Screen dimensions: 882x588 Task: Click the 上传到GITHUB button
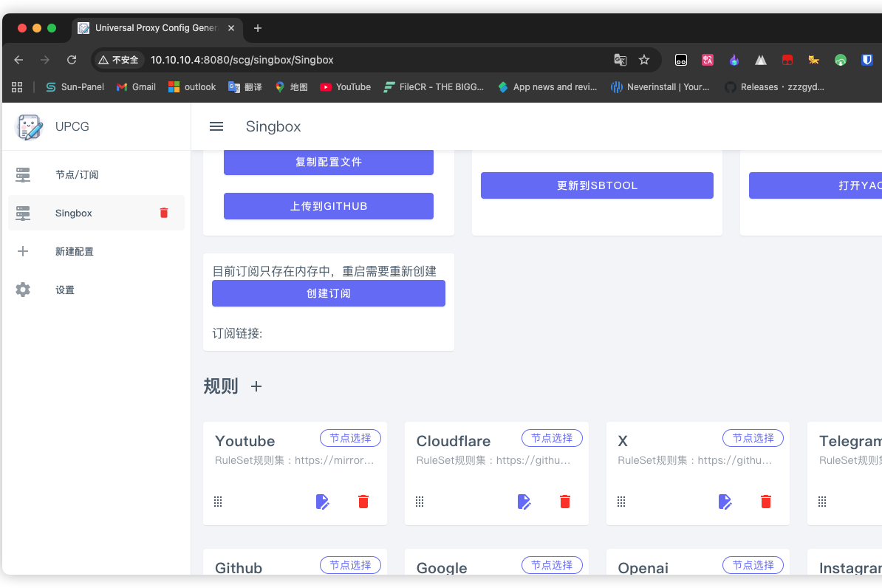tap(329, 206)
